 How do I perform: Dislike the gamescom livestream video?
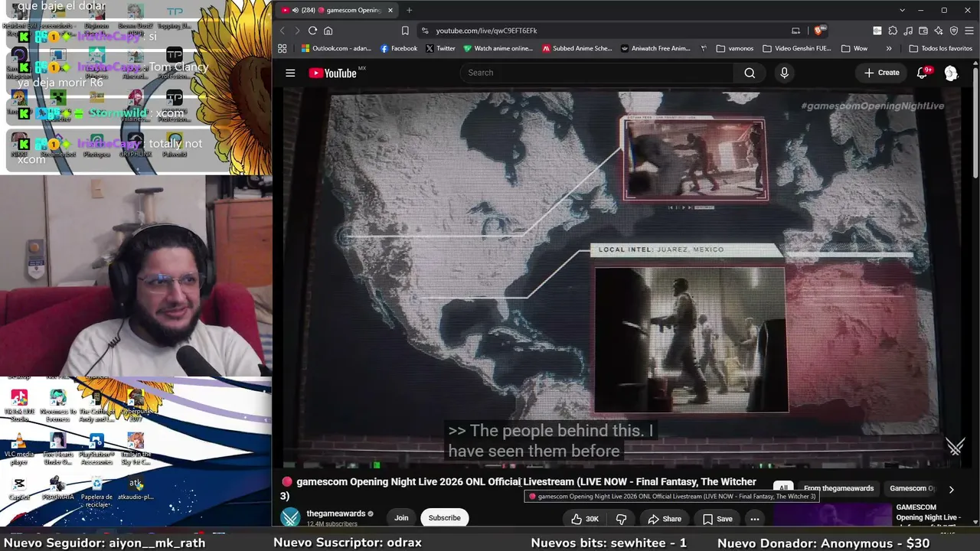(622, 519)
